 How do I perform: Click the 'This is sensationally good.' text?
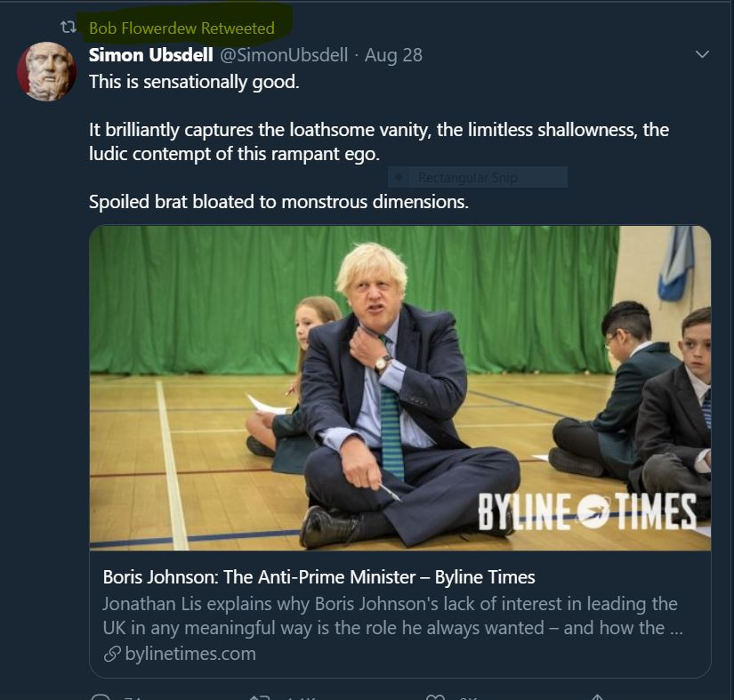pos(194,81)
